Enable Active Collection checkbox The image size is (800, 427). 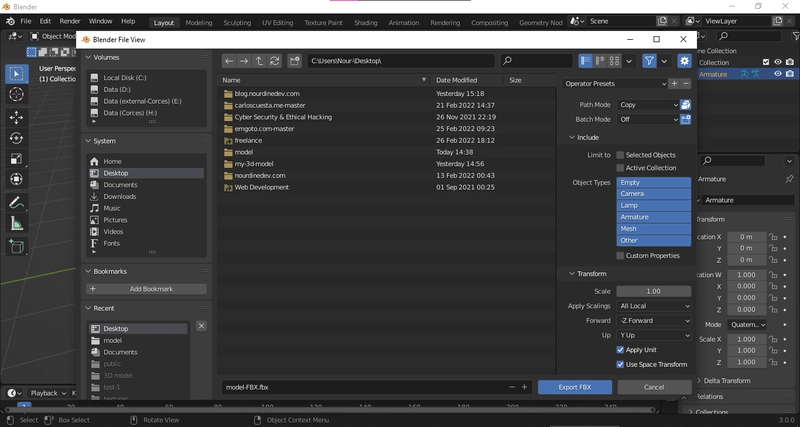(620, 168)
